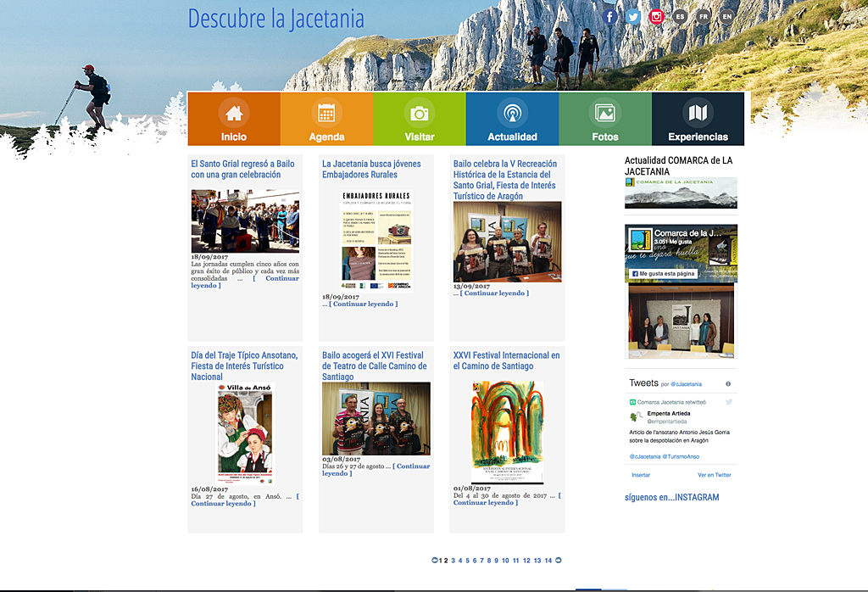Click Me gusta esta página Facebook button
Viewport: 868px width, 592px height.
pos(663,274)
